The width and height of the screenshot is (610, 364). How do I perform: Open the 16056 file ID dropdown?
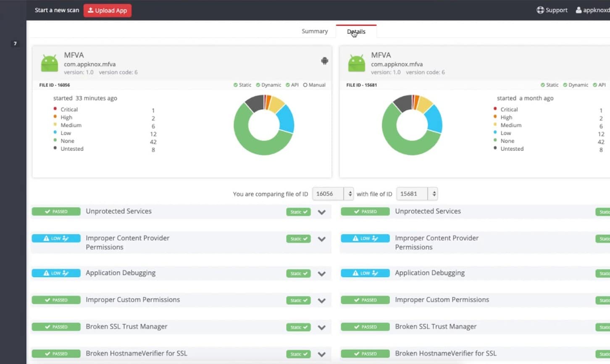[x=333, y=194]
